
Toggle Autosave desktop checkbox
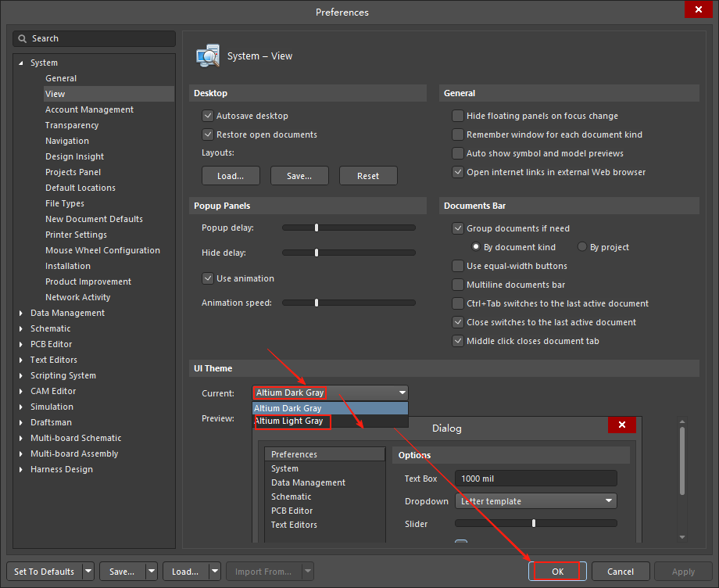[208, 116]
